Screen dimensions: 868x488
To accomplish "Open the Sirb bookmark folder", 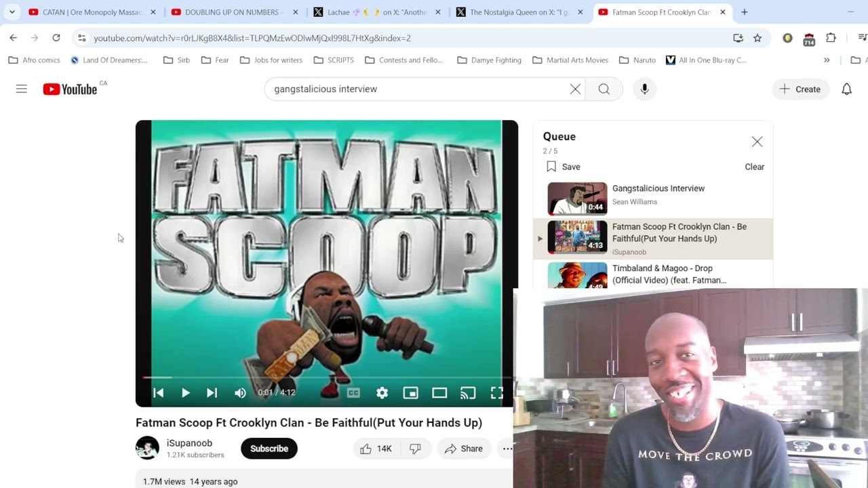I will pos(177,60).
